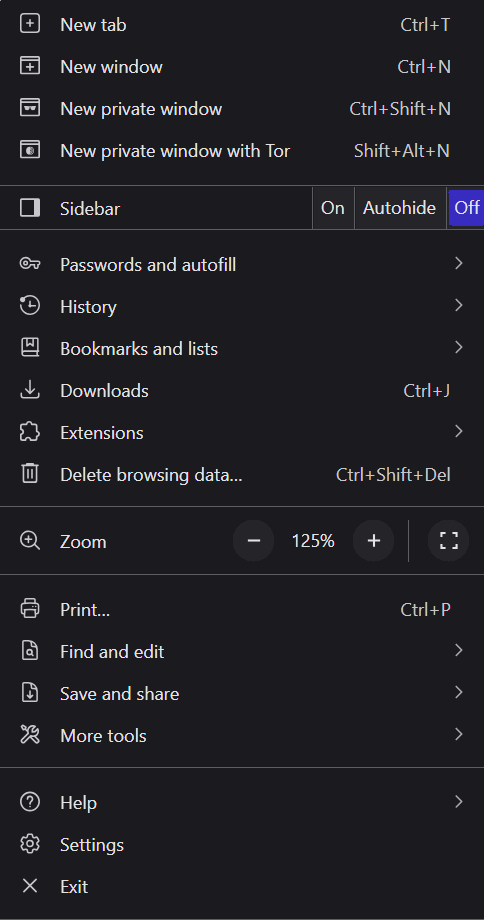Viewport: 484px width, 920px height.
Task: Expand the Bookmarks and lists chevron
Action: pos(459,347)
